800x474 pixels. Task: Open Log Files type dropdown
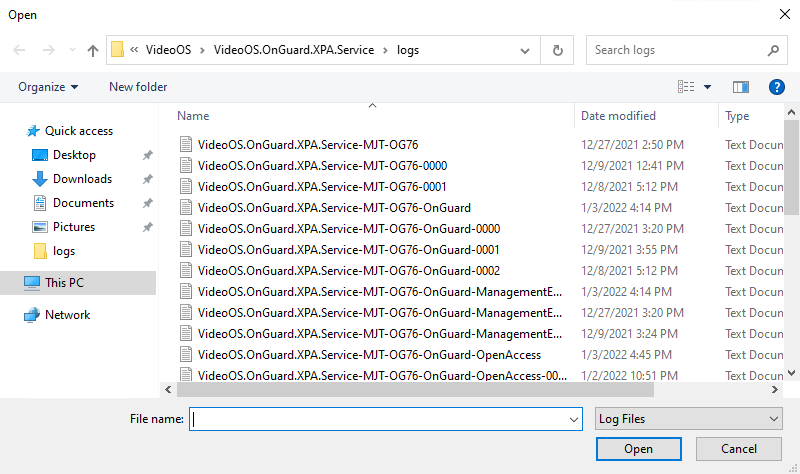point(688,419)
